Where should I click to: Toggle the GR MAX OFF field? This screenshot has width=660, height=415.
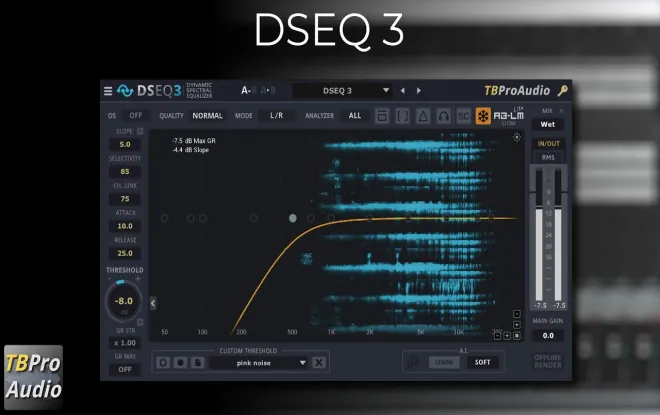125,369
